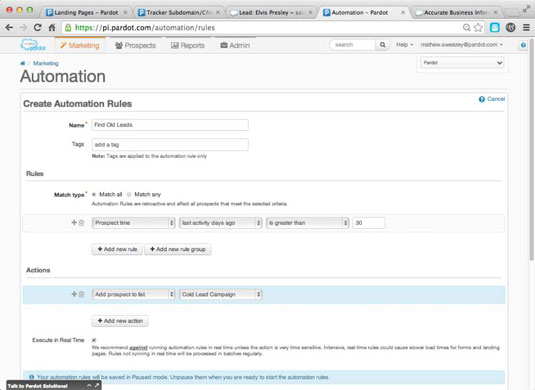535x390 pixels.
Task: Open the Help dropdown menu
Action: point(404,45)
